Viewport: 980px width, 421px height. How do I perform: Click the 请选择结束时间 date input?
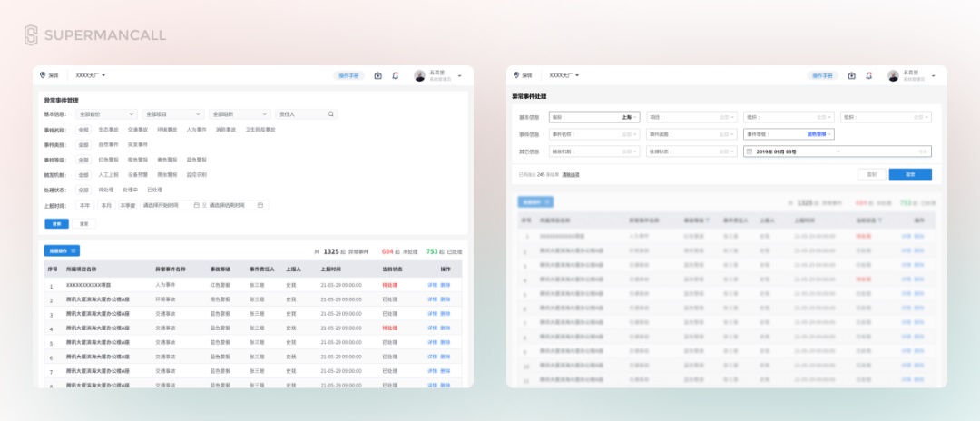(236, 205)
